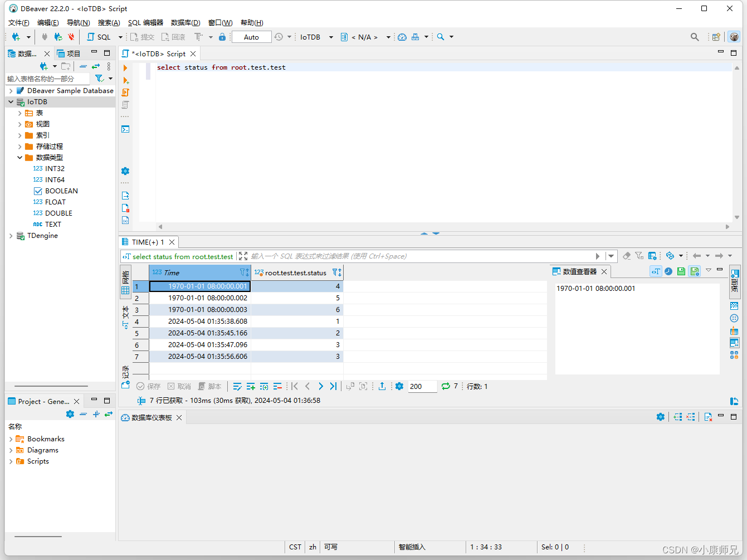The width and height of the screenshot is (747, 560).
Task: Clear result filter with eraser icon
Action: [x=627, y=256]
